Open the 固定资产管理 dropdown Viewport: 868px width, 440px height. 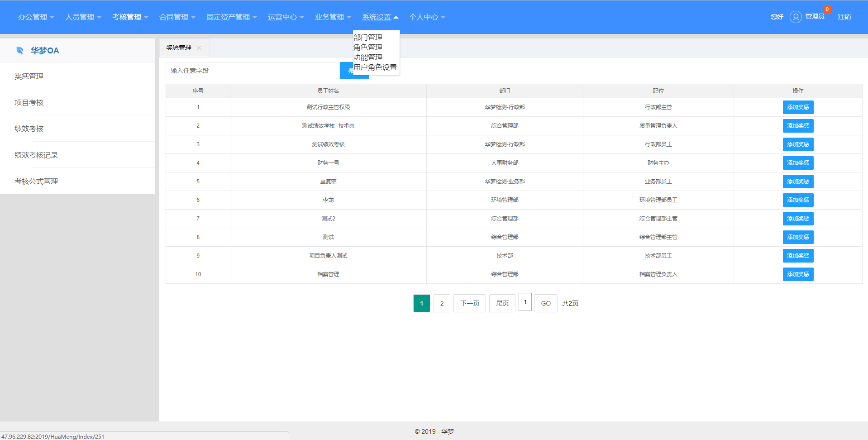(x=231, y=17)
